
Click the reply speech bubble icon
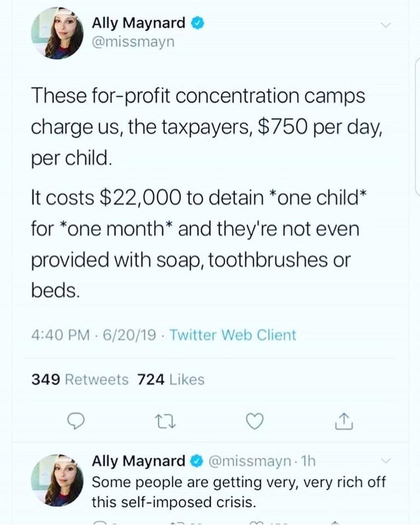click(x=76, y=422)
